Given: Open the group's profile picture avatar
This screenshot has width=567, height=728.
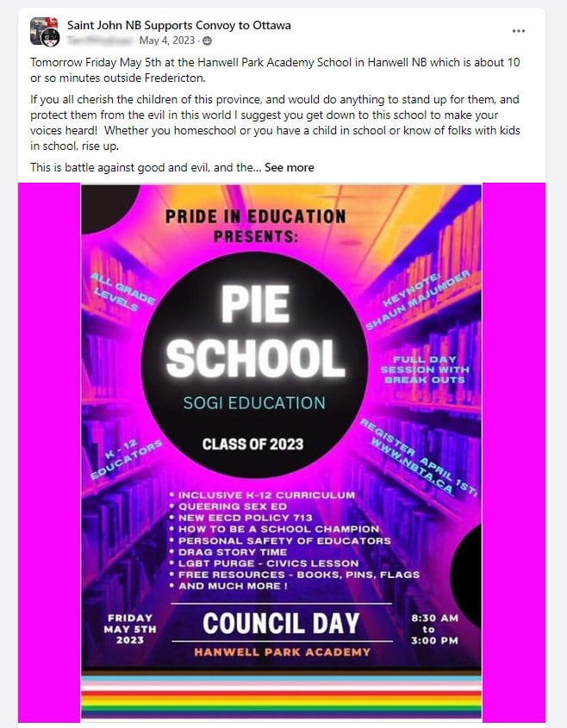Looking at the screenshot, I should [44, 32].
